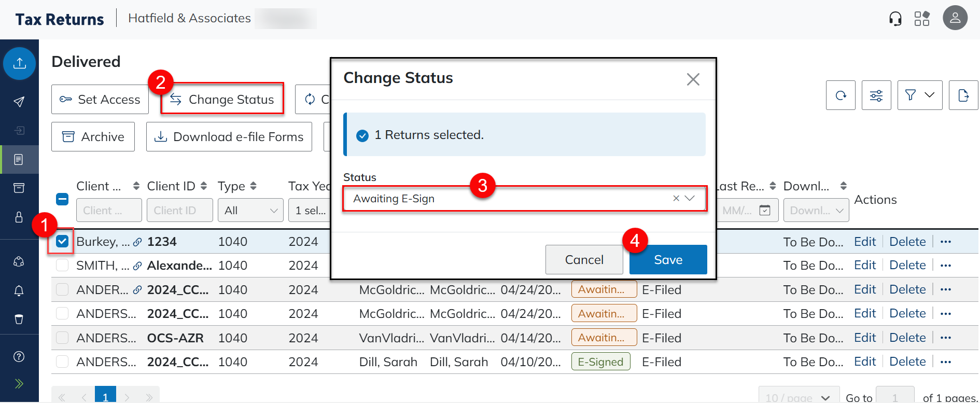The height and width of the screenshot is (403, 980).
Task: Save the status change
Action: coord(668,259)
